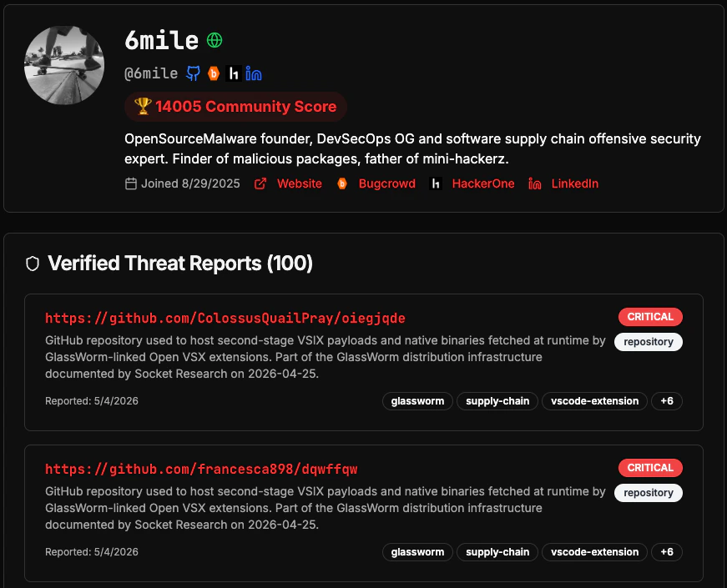Open the HackerOne text link
The width and height of the screenshot is (727, 588).
pyautogui.click(x=483, y=184)
